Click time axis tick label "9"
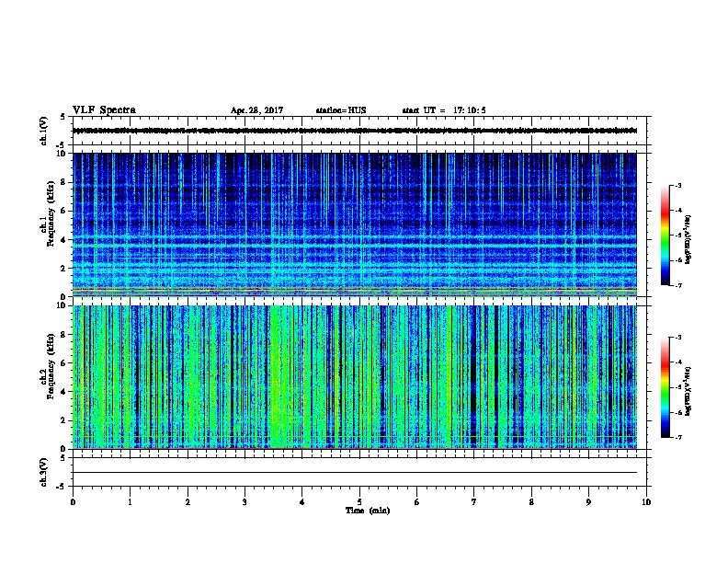 (x=588, y=502)
